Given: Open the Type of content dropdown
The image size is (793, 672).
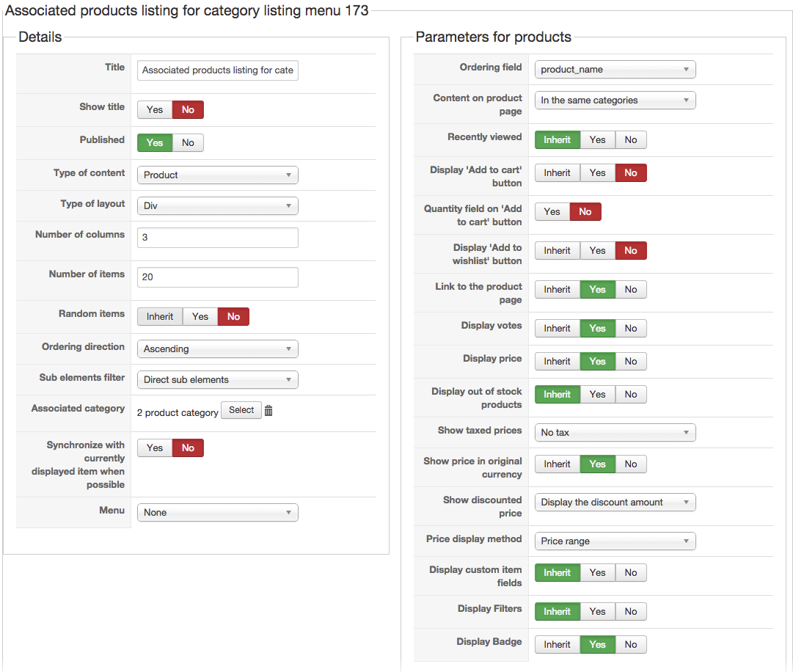Looking at the screenshot, I should point(217,175).
